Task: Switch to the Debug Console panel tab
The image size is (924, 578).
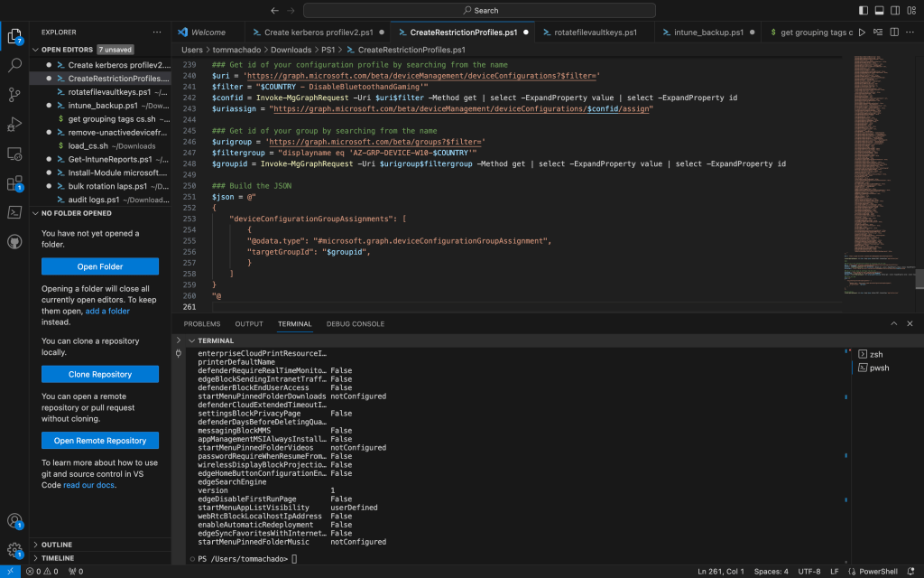Action: 355,323
